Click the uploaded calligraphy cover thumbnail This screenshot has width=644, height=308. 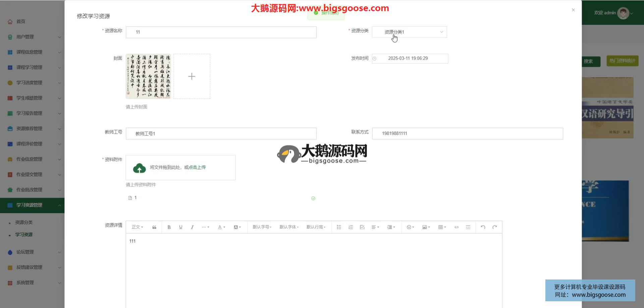tap(148, 76)
